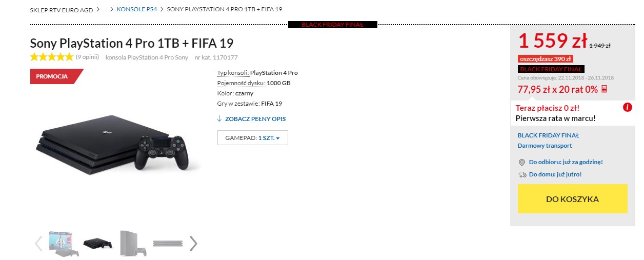
Task: Select the upright console thumbnail
Action: pyautogui.click(x=132, y=243)
